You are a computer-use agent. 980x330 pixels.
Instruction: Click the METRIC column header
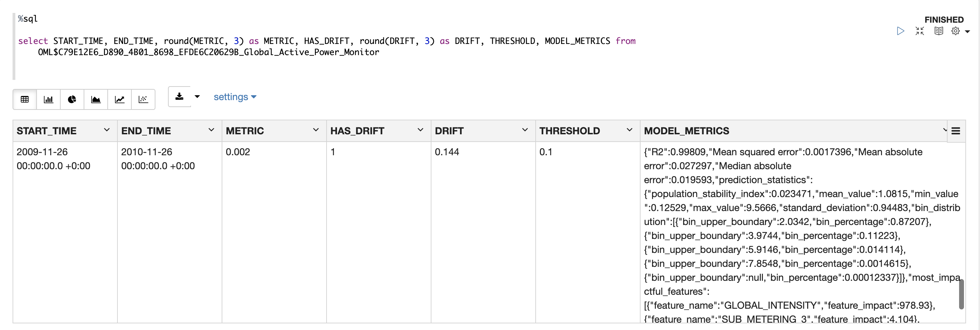click(x=245, y=131)
